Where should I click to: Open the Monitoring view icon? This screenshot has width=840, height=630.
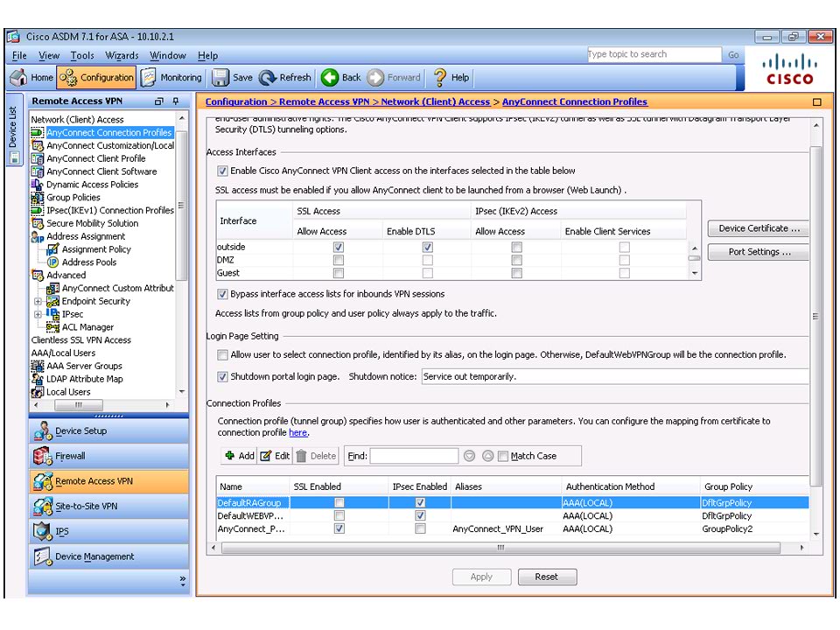[149, 77]
